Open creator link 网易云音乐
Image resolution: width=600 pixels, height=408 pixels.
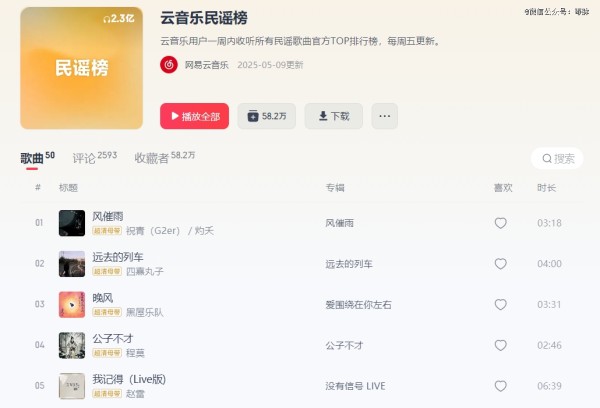[x=207, y=65]
